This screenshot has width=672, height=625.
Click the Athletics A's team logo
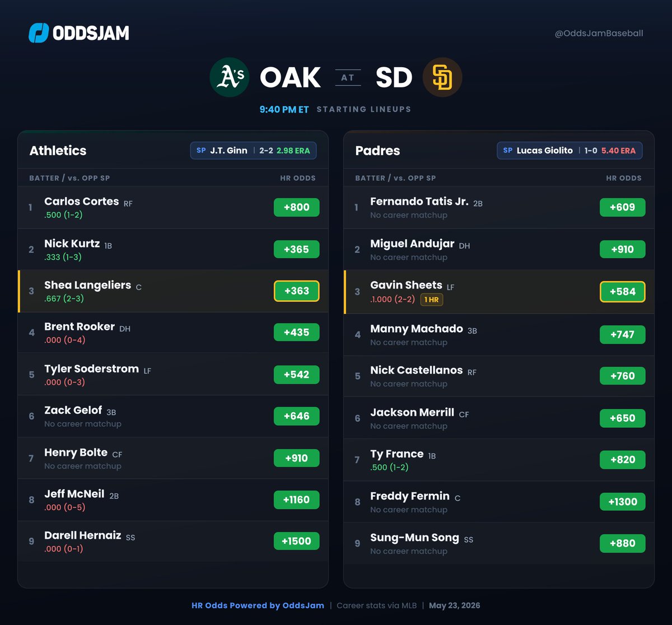click(230, 77)
